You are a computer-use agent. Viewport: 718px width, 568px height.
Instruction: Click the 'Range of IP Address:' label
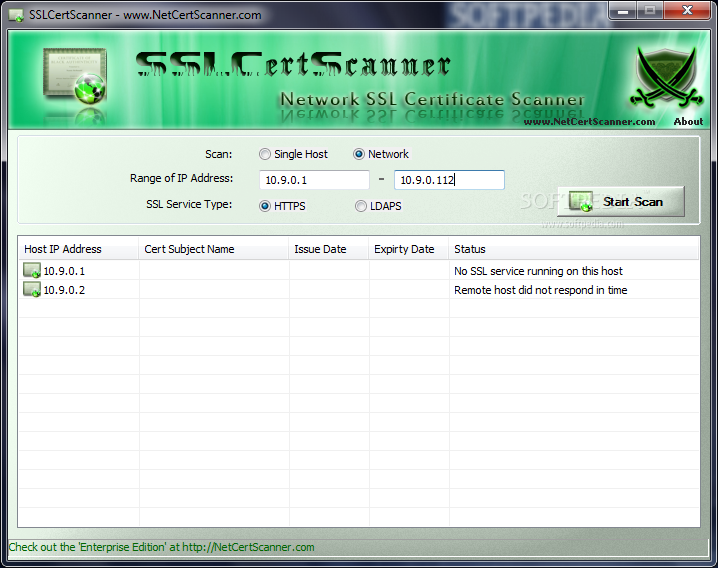pyautogui.click(x=181, y=178)
